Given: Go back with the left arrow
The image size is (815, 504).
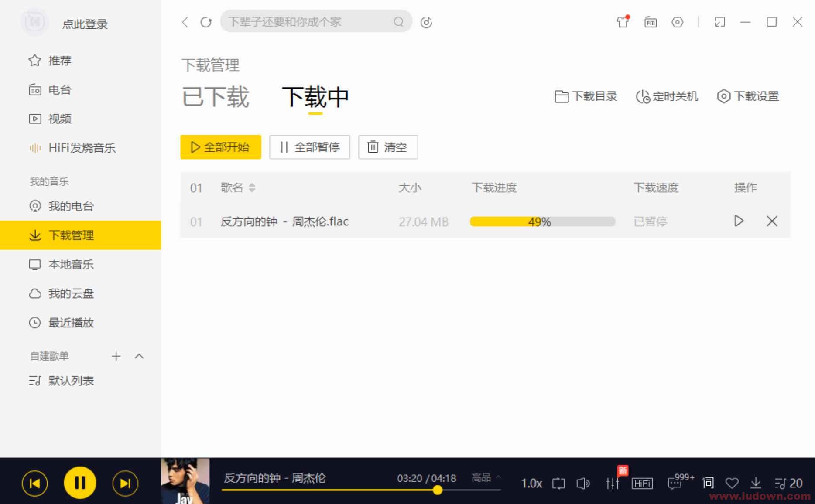Looking at the screenshot, I should (185, 22).
